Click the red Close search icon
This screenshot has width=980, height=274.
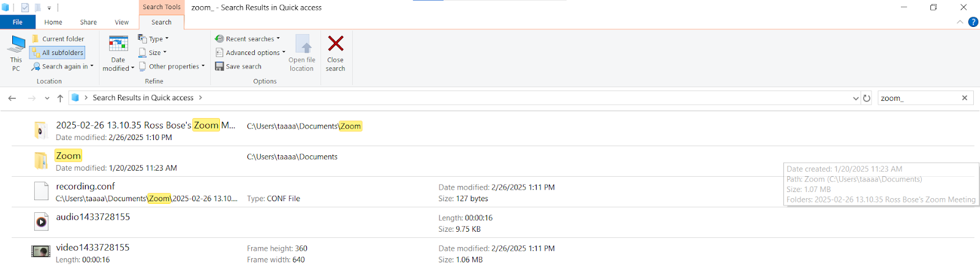[x=336, y=44]
